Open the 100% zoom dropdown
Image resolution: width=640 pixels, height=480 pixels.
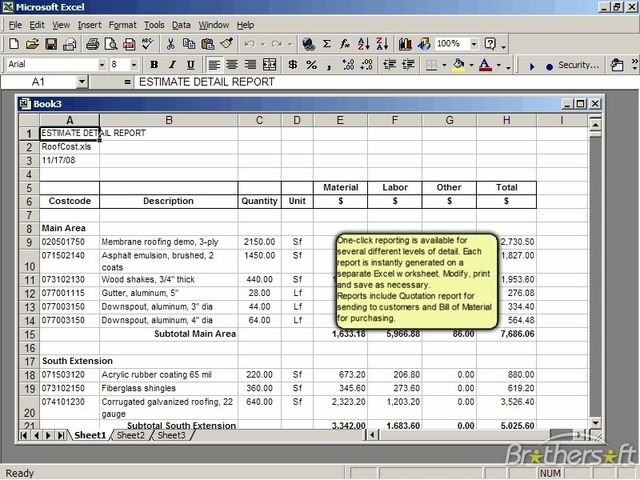tap(473, 44)
